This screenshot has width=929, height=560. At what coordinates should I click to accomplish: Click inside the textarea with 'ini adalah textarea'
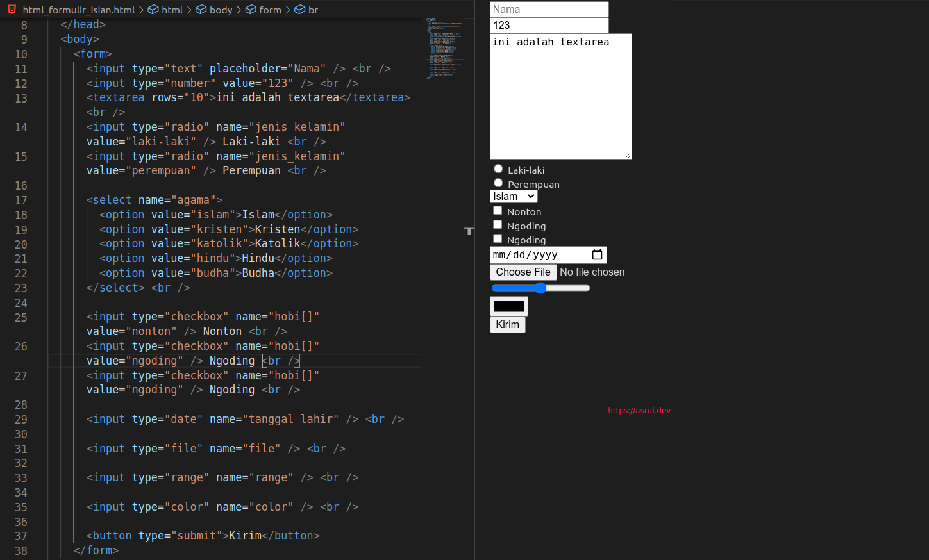pos(561,96)
